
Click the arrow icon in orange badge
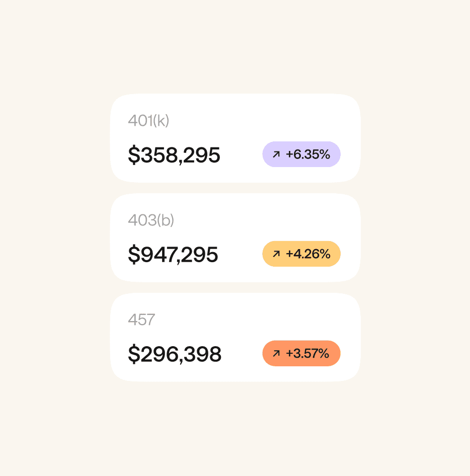(276, 353)
